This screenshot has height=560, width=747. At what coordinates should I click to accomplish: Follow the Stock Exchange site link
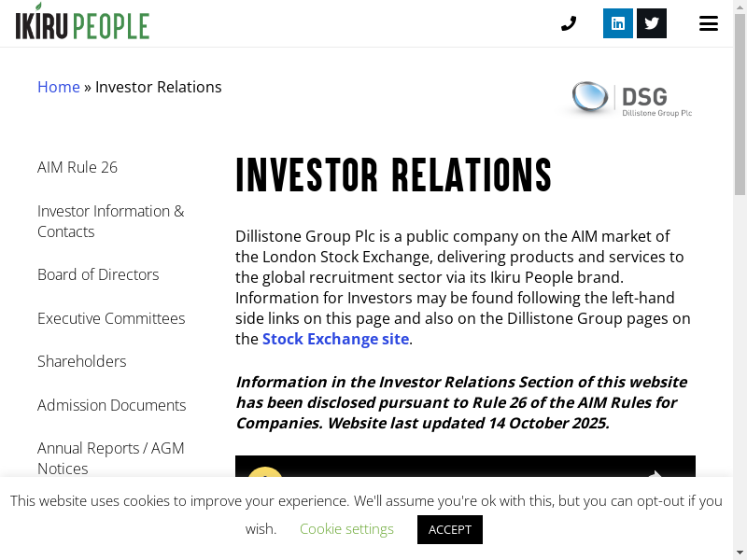click(x=335, y=339)
